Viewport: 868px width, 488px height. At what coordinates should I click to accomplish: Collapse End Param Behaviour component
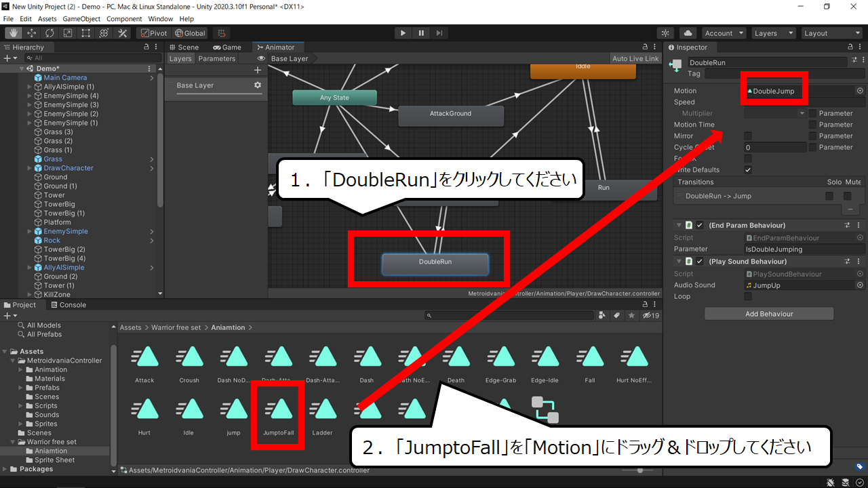coord(679,225)
